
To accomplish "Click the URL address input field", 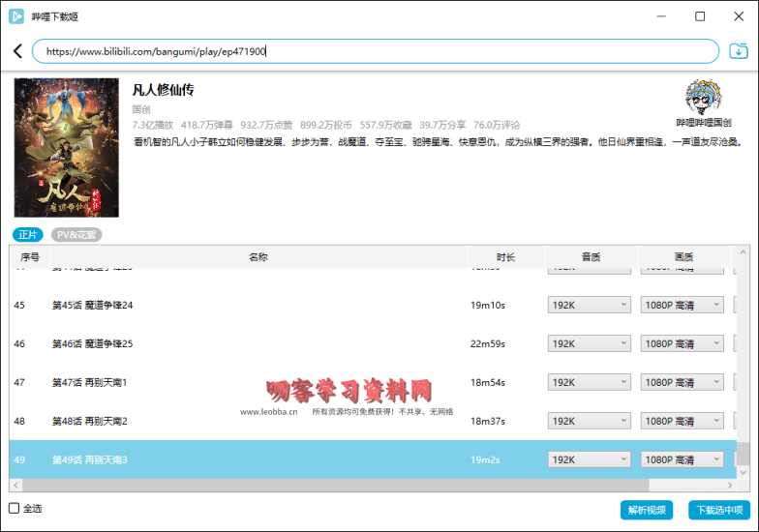I will point(376,51).
